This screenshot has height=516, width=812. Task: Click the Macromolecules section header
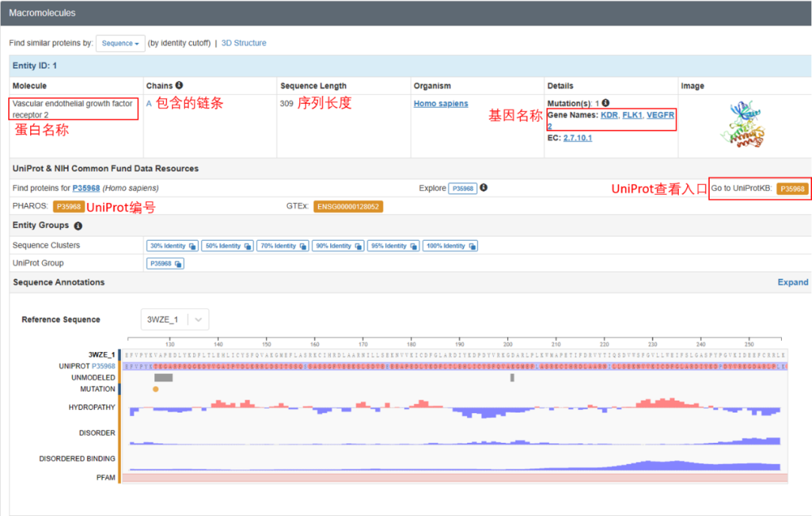coord(42,13)
